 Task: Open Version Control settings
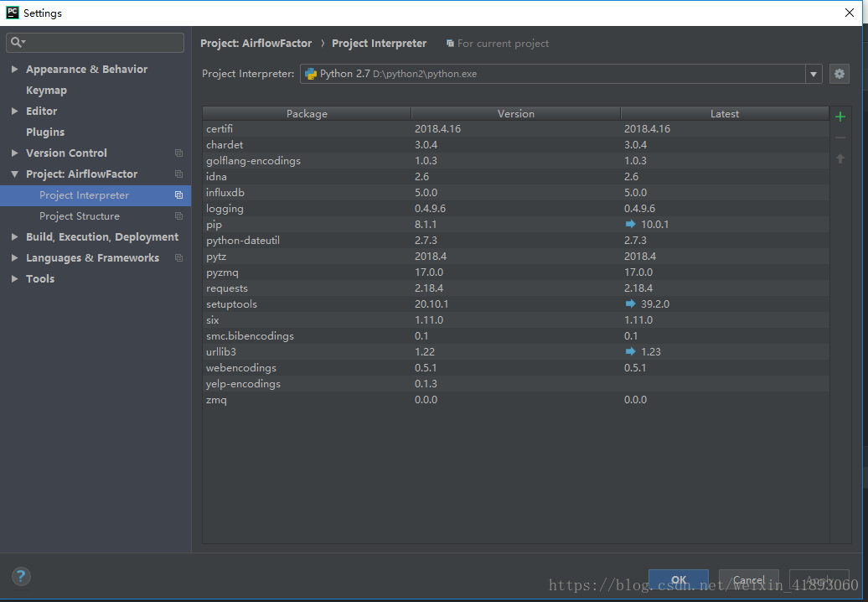(66, 153)
